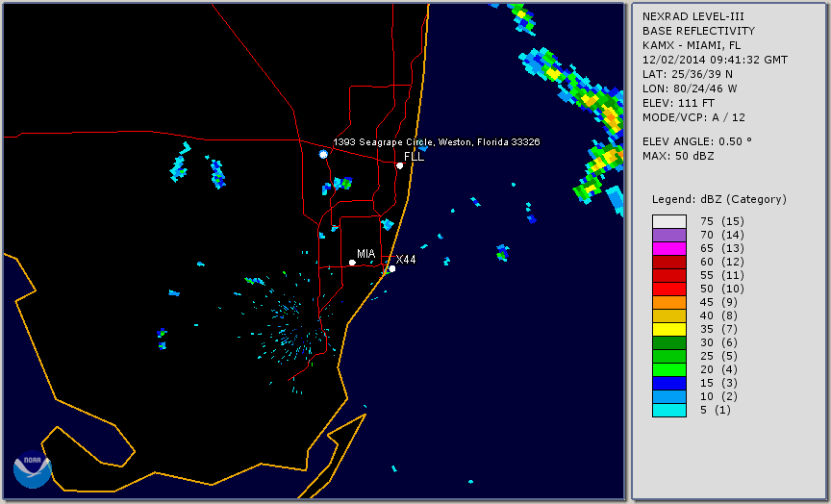
Task: Click the 'NEXRAD LEVEL-III' header text
Action: 695,17
